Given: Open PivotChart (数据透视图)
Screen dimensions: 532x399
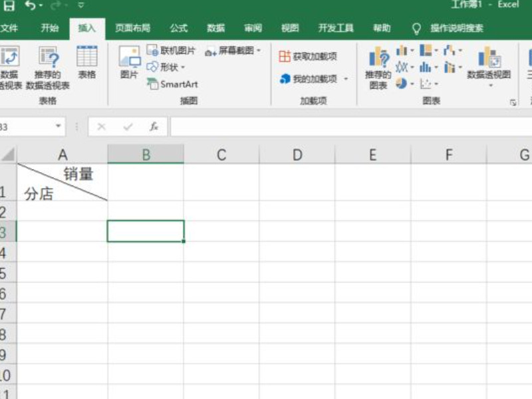Looking at the screenshot, I should 490,66.
